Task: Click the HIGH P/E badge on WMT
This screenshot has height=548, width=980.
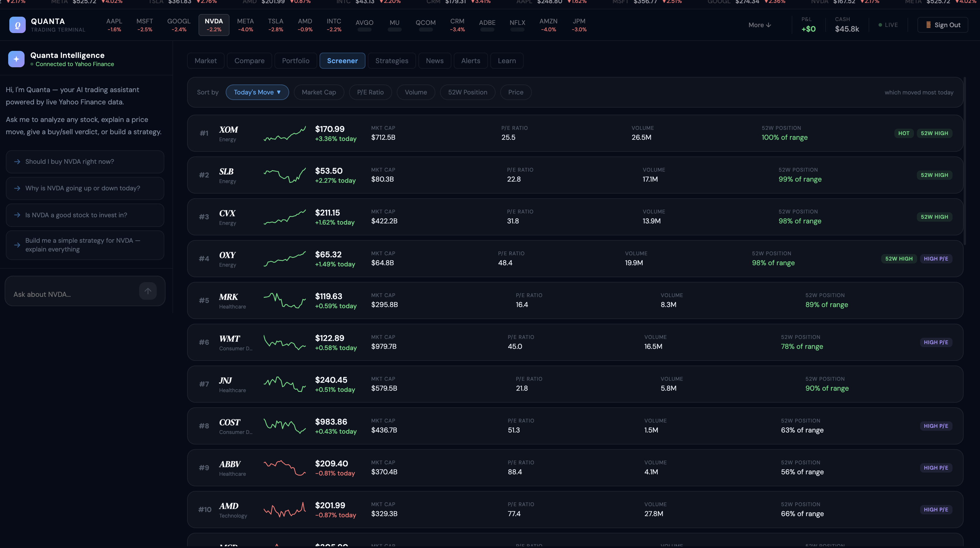Action: [x=936, y=342]
